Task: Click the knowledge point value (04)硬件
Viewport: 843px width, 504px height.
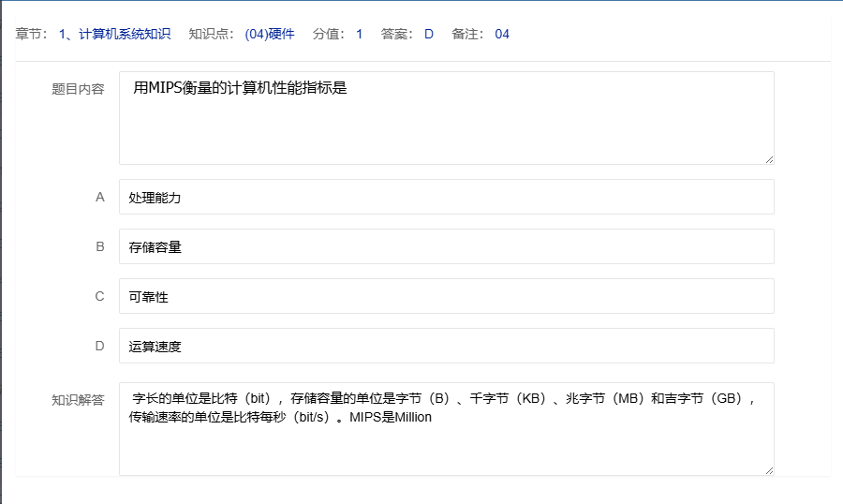Action: 270,35
